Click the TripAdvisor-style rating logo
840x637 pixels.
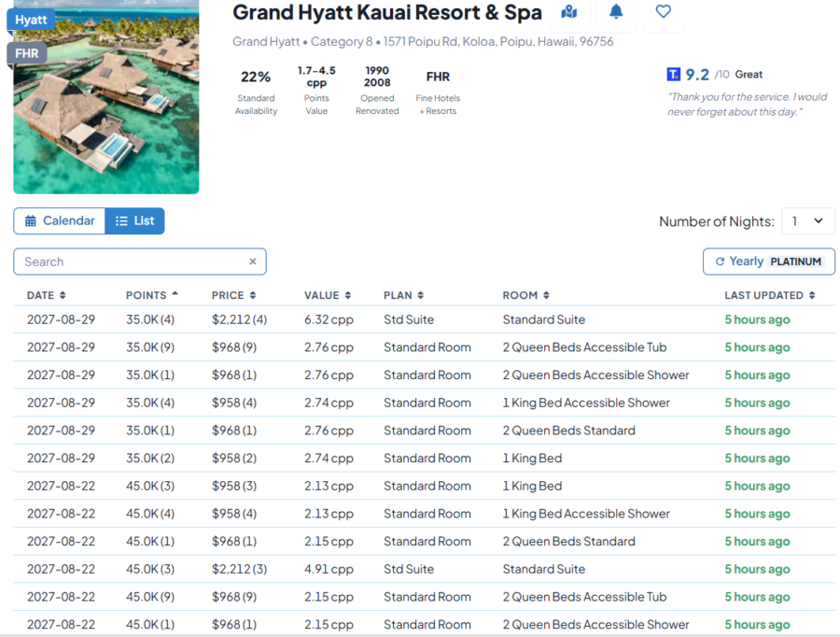pyautogui.click(x=673, y=74)
